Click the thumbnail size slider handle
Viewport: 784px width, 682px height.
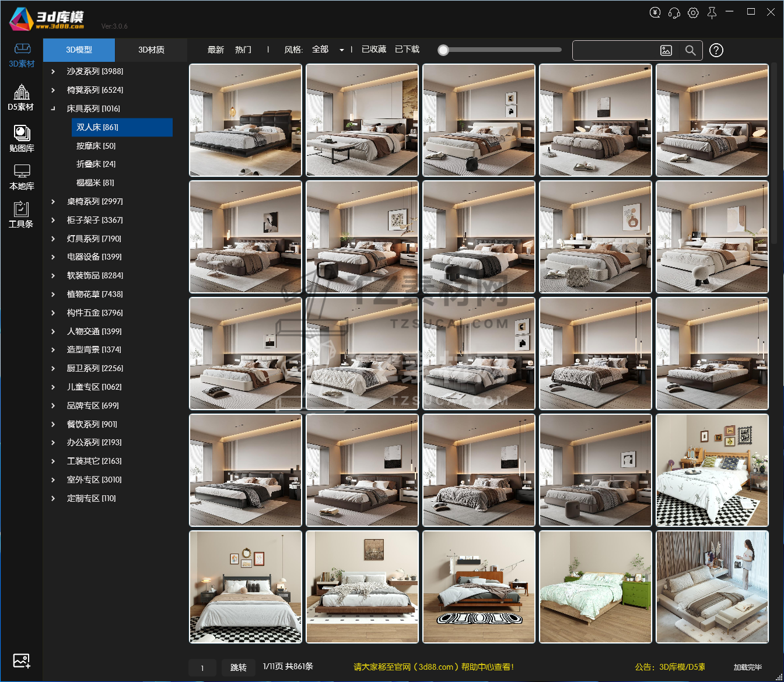pos(443,50)
